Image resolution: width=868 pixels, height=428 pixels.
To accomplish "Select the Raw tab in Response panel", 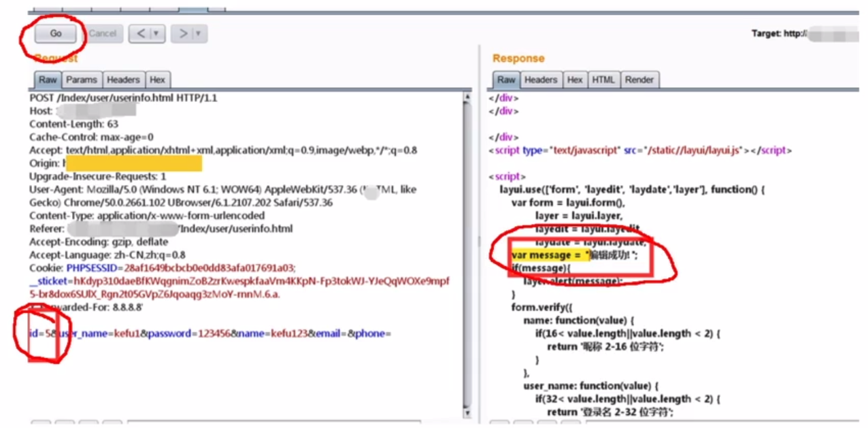I will 506,80.
